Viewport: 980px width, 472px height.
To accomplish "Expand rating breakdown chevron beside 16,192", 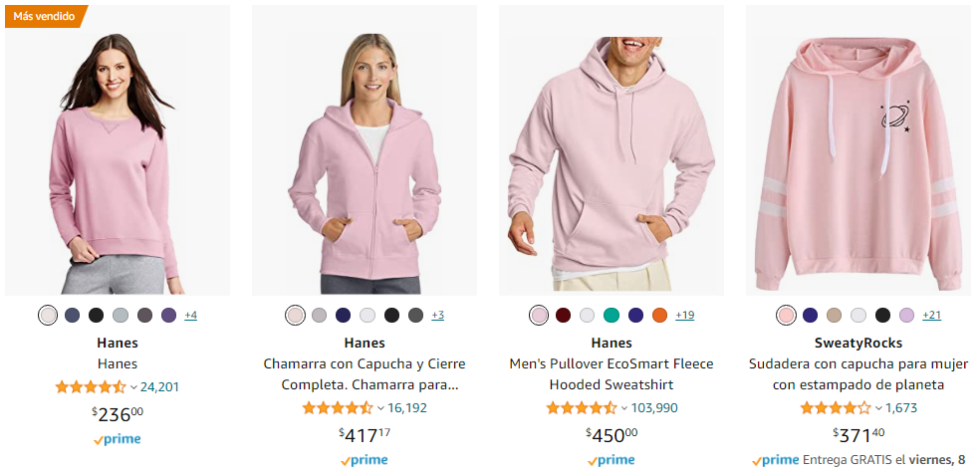I will (x=380, y=409).
